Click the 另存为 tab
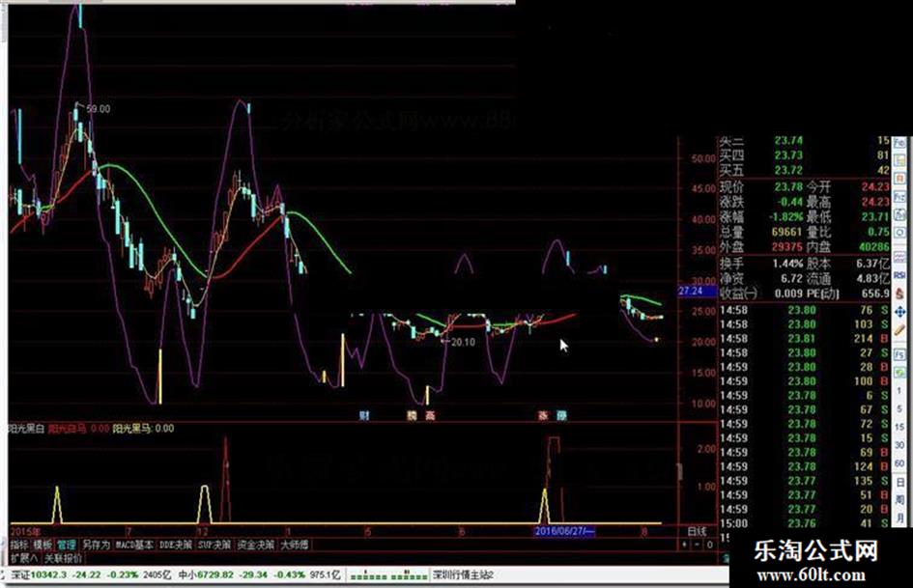This screenshot has height=588, width=913. tap(96, 545)
